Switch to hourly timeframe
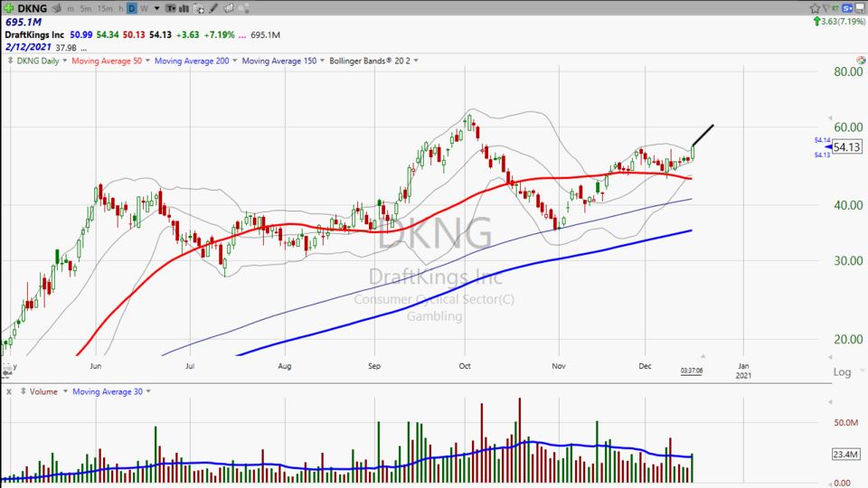The height and width of the screenshot is (488, 868). (120, 9)
